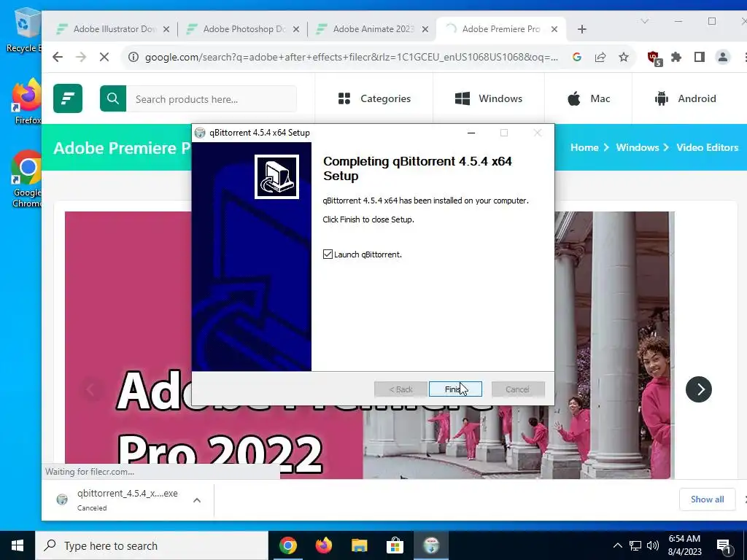Open the Windows section
The image size is (747, 560).
[489, 98]
